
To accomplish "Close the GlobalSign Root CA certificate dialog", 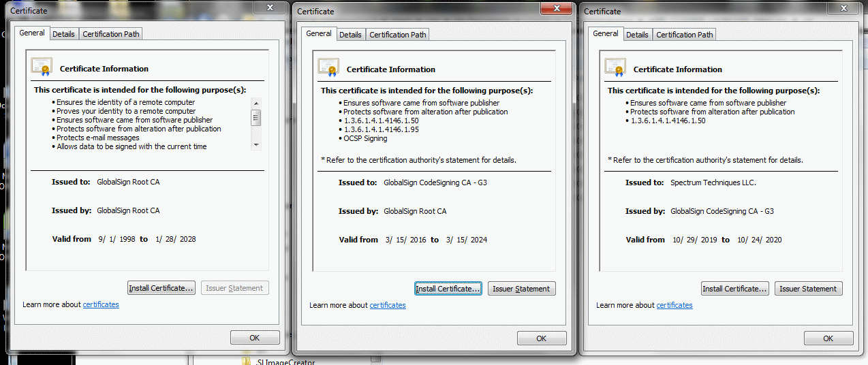I will [x=269, y=7].
